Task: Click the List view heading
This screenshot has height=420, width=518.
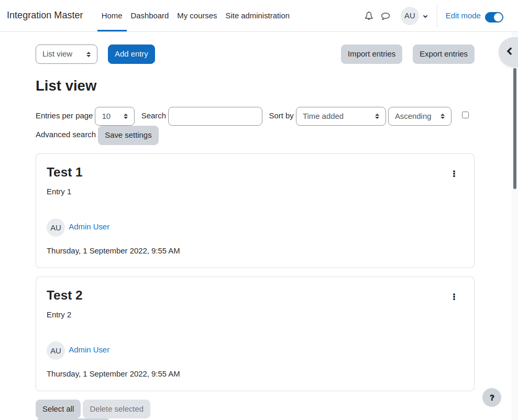Action: (66, 86)
